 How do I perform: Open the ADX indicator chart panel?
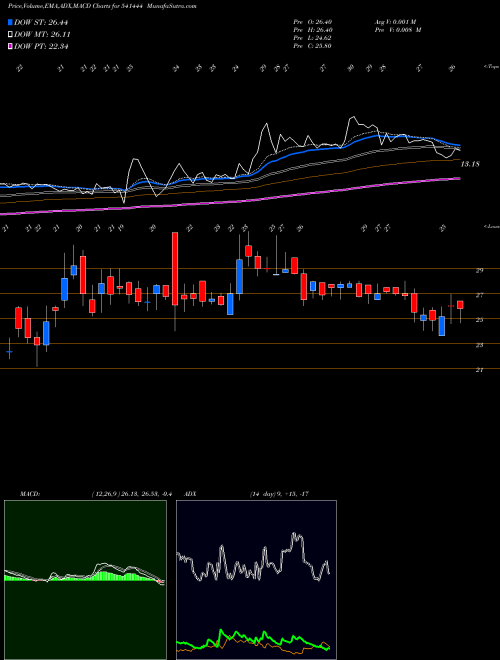coord(256,580)
